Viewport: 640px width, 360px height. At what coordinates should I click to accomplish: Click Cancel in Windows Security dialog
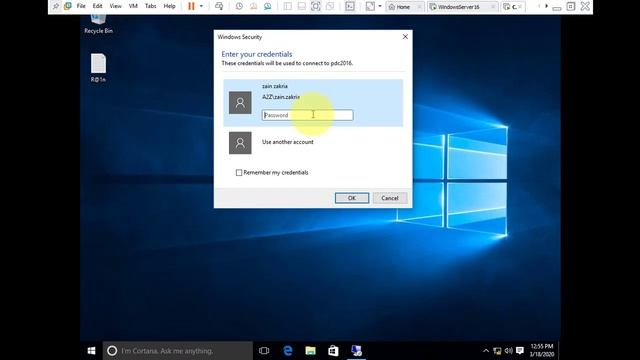pos(390,198)
